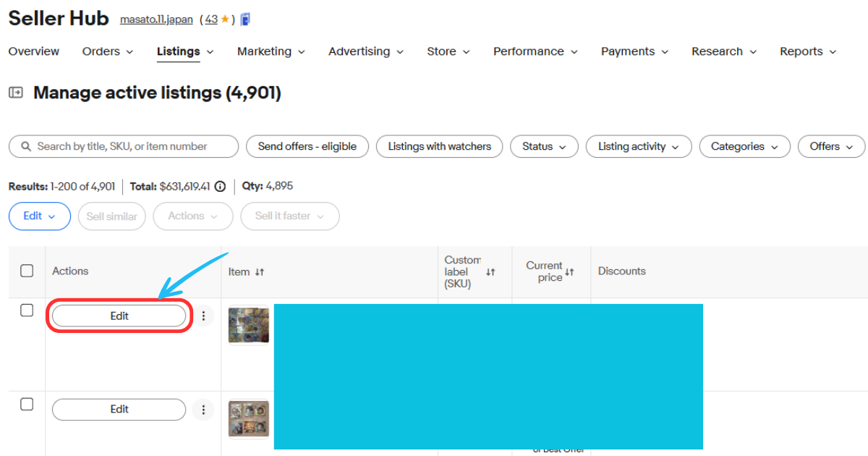Open the first listing's thumbnail image

[249, 326]
